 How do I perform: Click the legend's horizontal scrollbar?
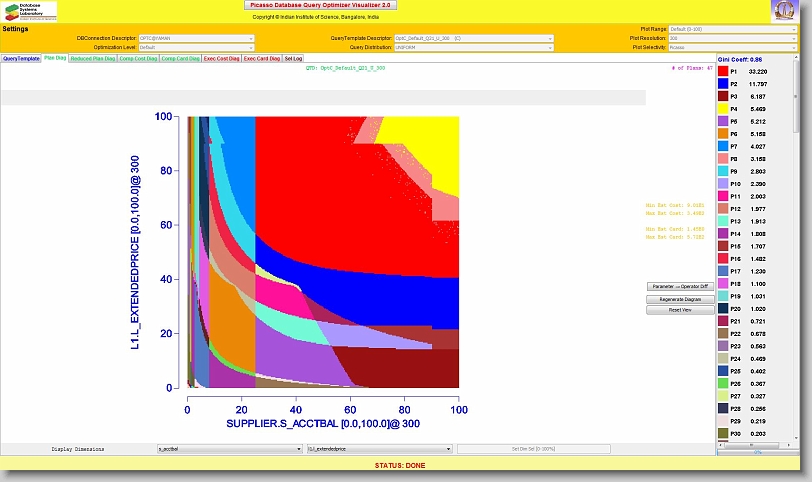pos(757,445)
